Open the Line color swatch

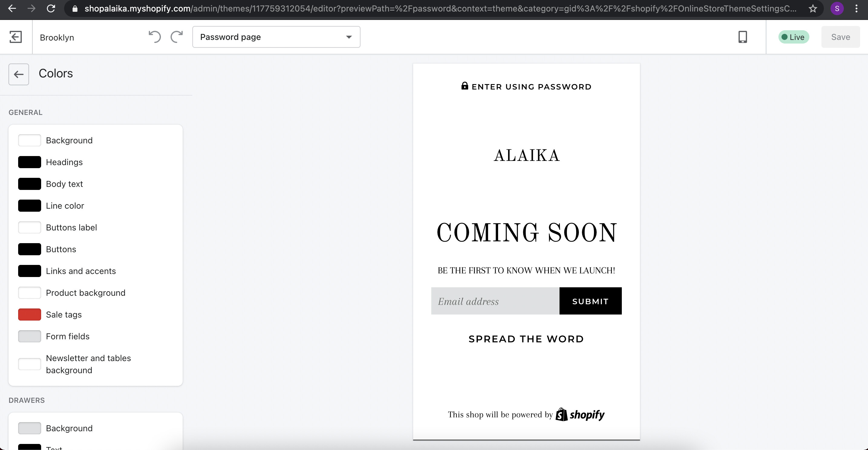(x=30, y=206)
